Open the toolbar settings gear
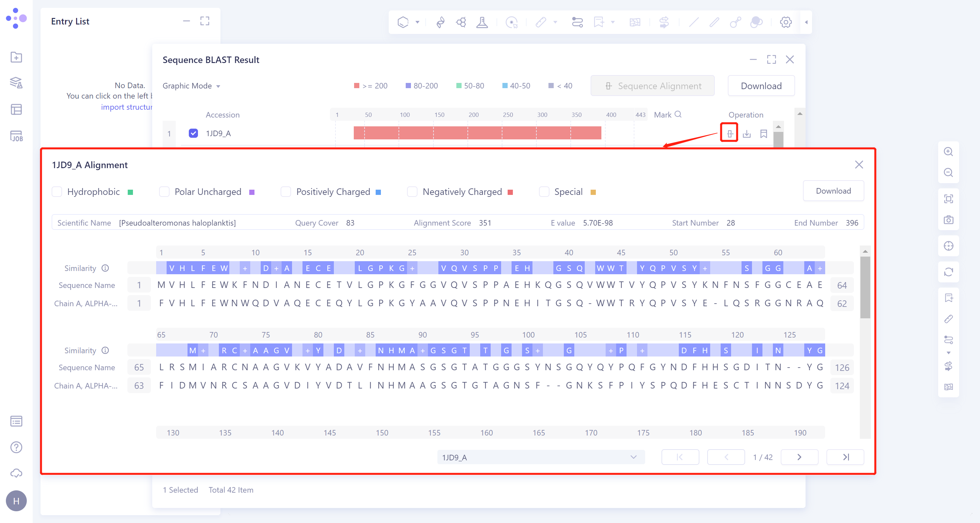Screen dimensions: 980x523 (786, 22)
